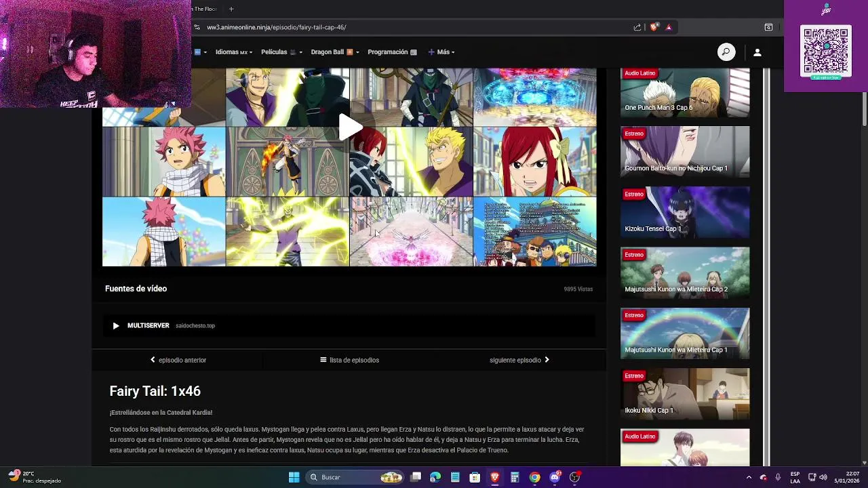Click the share icon in address bar
The image size is (868, 488).
point(637,27)
